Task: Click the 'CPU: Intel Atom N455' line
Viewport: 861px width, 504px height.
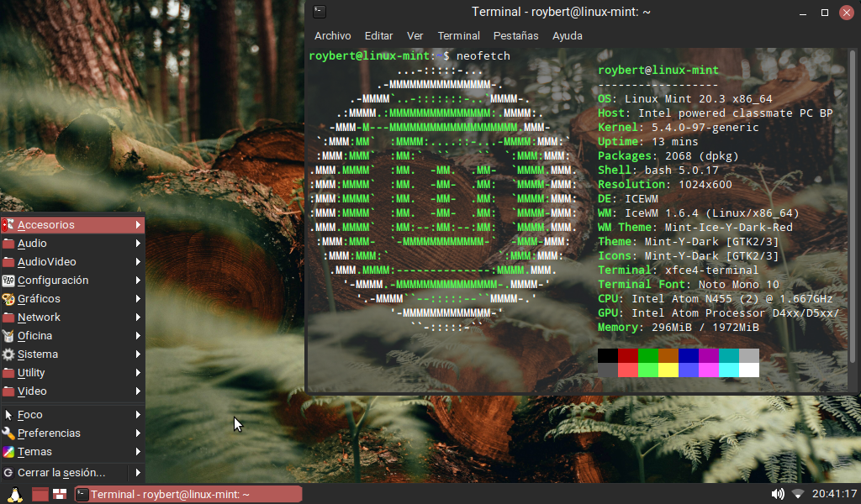Action: point(715,298)
